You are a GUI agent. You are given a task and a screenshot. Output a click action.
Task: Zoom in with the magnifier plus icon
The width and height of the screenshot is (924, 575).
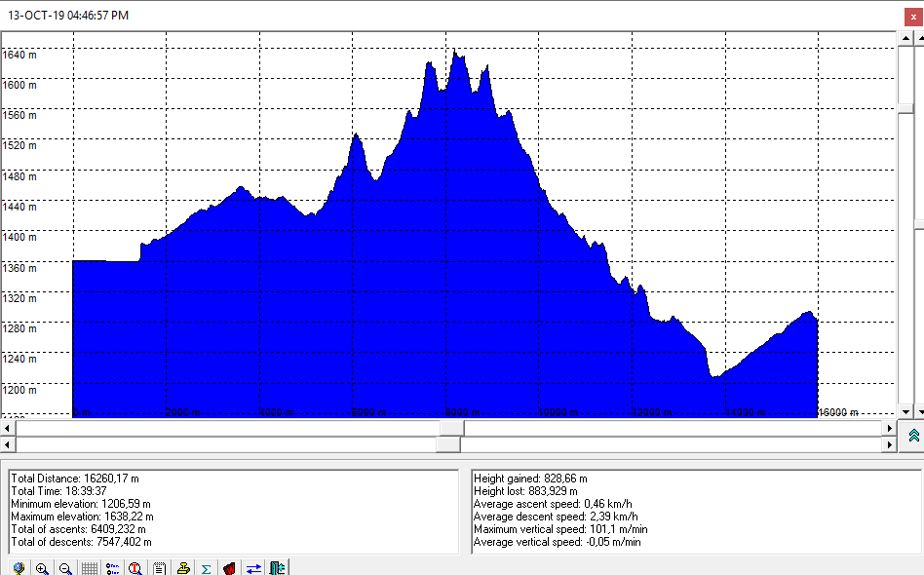(42, 568)
